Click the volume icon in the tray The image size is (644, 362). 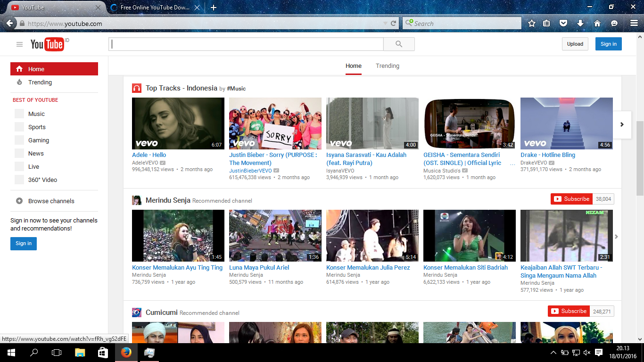[x=587, y=353]
